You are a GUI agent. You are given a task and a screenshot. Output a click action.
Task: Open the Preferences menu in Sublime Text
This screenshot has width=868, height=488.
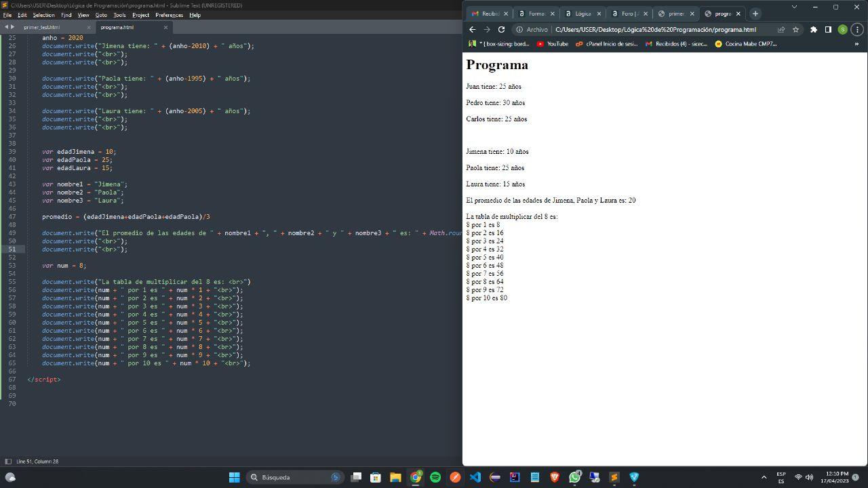(170, 15)
